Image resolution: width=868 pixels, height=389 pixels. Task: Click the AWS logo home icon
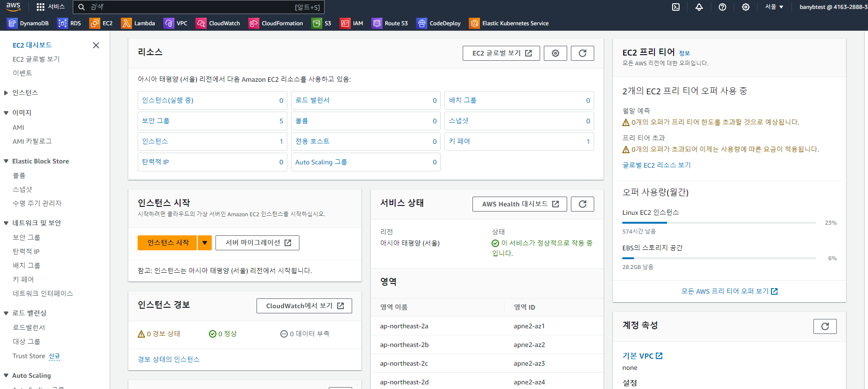pos(13,7)
